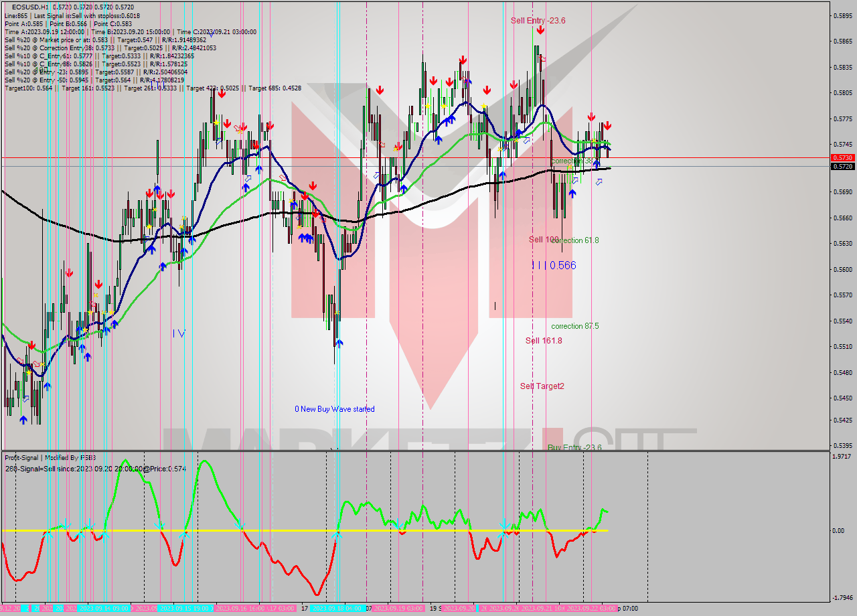
Task: Click the 0.5835 price scale label
Action: tap(842, 67)
